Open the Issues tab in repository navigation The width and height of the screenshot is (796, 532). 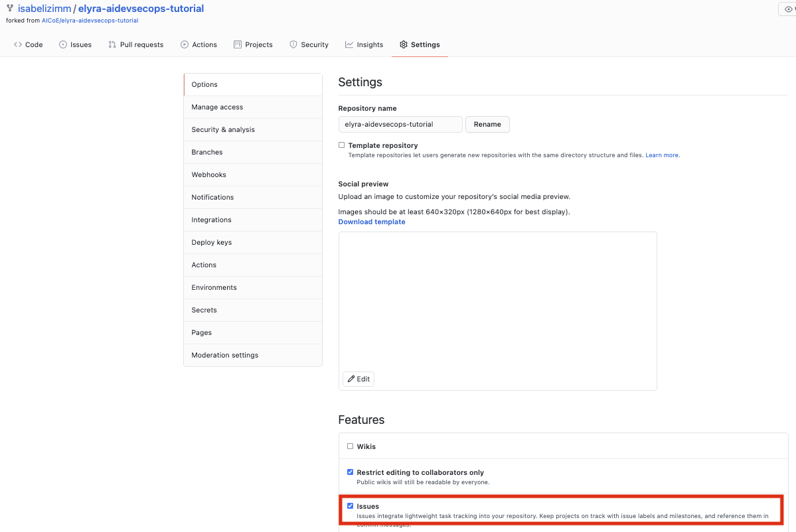[75, 44]
